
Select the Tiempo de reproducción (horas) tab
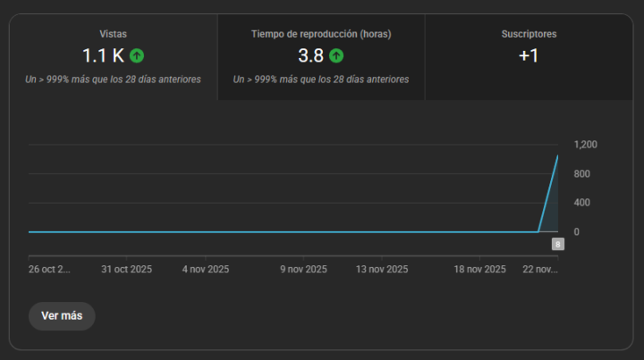321,57
